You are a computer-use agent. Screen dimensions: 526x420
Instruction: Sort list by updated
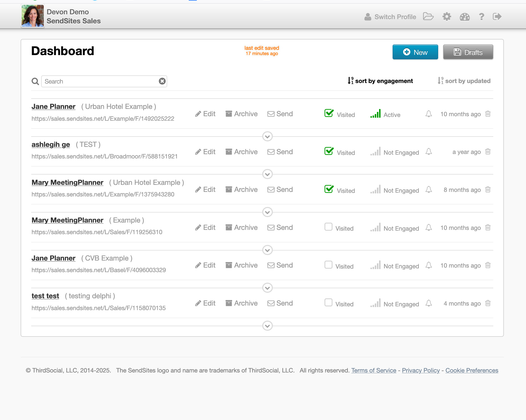464,81
